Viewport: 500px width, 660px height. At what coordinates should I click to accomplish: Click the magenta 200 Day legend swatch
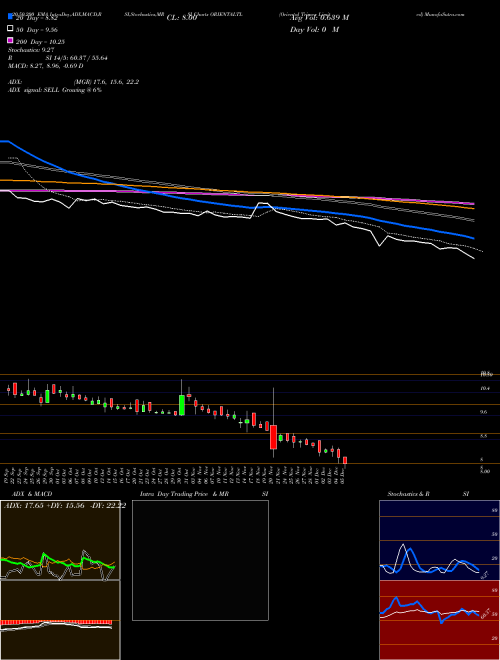click(10, 40)
